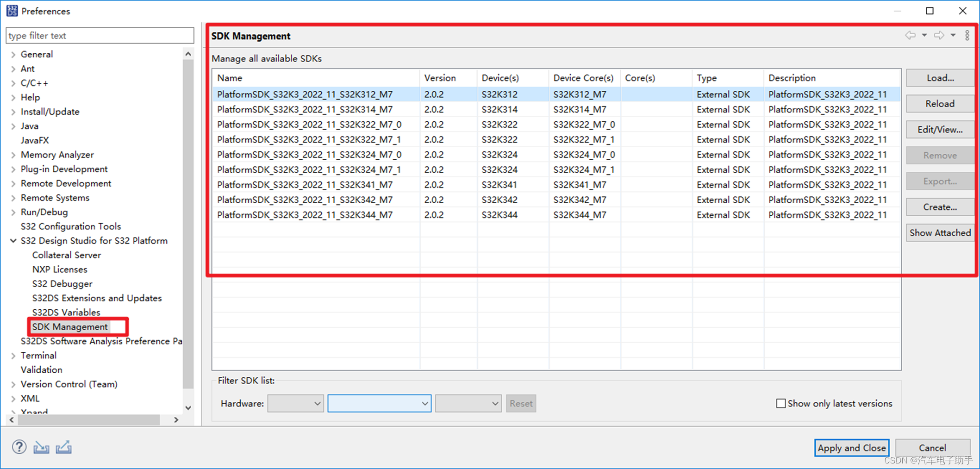Click the Preferences window title icon
The height and width of the screenshot is (469, 980).
click(12, 11)
